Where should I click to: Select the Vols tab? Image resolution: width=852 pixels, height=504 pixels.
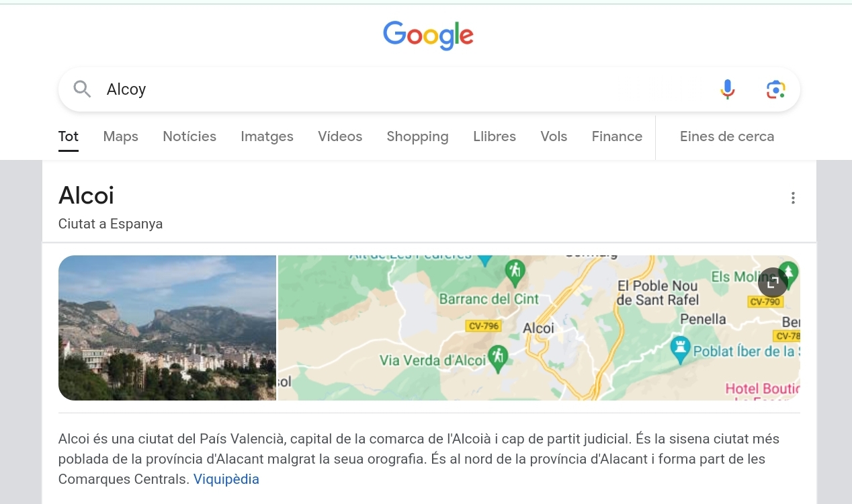554,136
